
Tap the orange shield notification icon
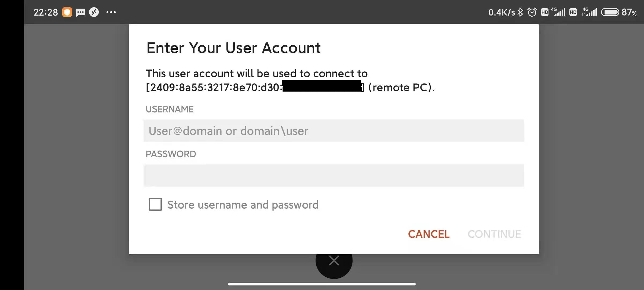tap(67, 12)
